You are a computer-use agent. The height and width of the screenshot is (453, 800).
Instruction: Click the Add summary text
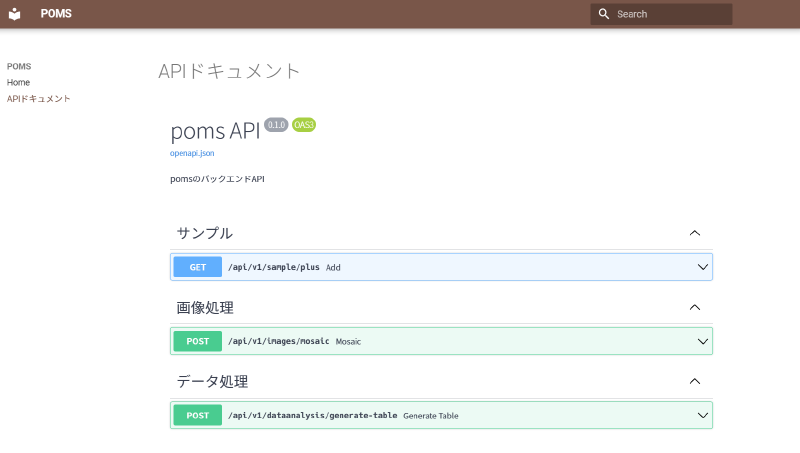333,267
